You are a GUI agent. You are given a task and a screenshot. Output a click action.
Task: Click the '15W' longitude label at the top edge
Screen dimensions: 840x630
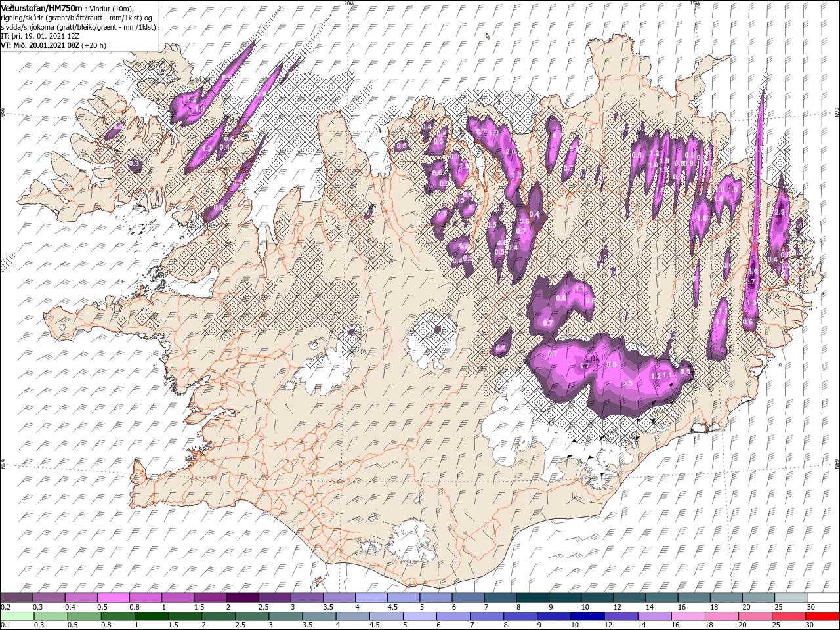(695, 3)
